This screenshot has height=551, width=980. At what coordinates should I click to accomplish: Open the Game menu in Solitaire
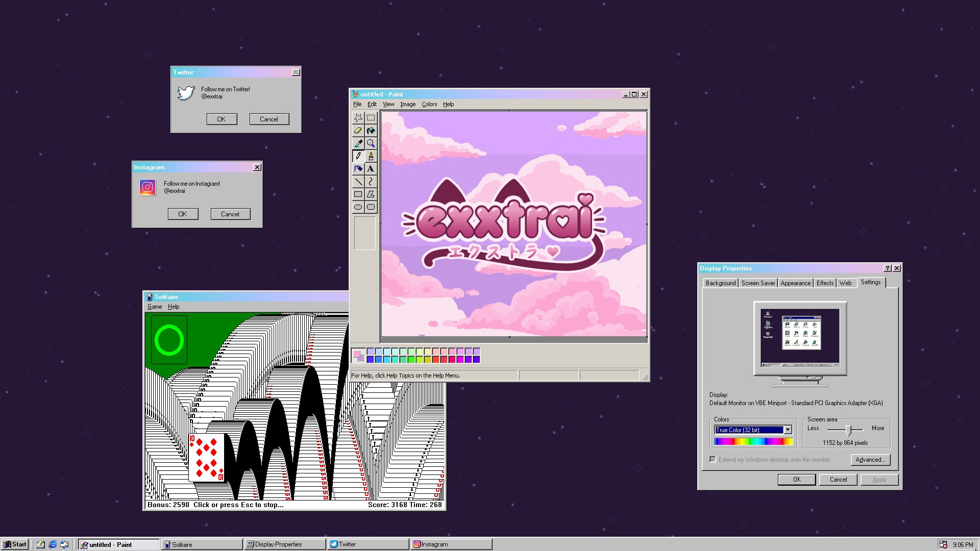pos(155,307)
